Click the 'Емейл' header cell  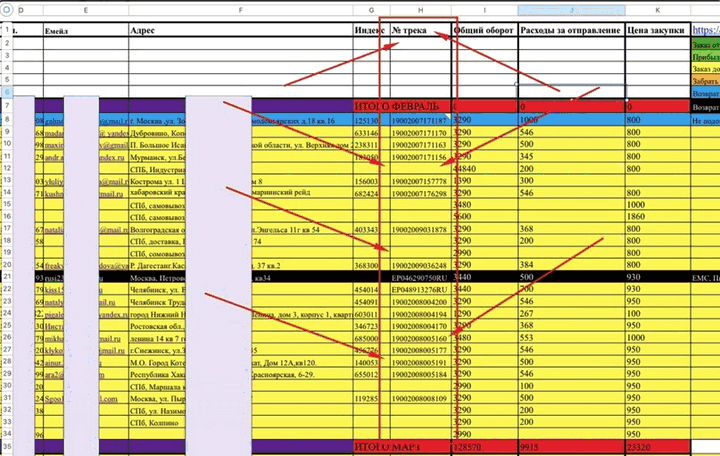86,30
